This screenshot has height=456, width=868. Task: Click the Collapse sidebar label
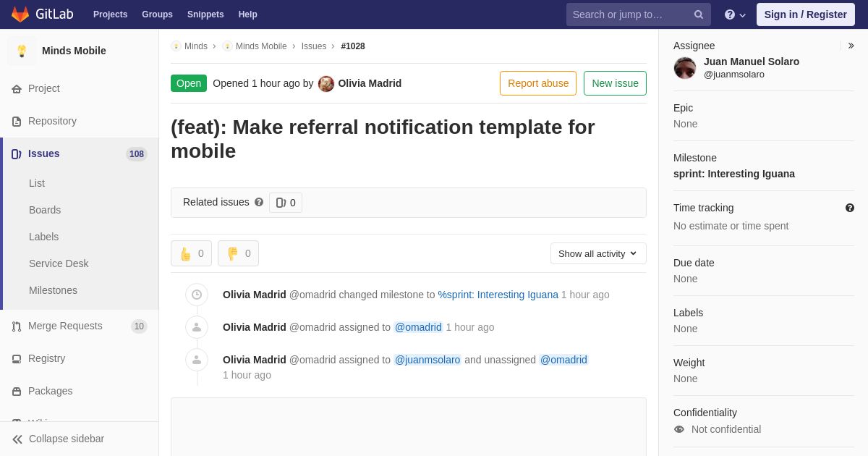click(67, 439)
